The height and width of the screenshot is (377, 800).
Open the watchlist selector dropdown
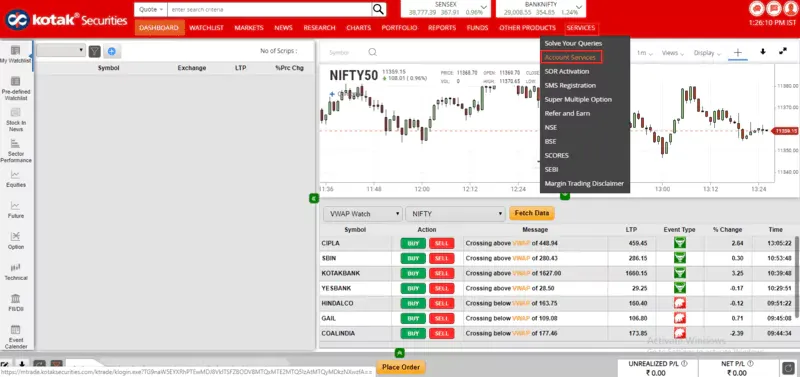pos(61,51)
